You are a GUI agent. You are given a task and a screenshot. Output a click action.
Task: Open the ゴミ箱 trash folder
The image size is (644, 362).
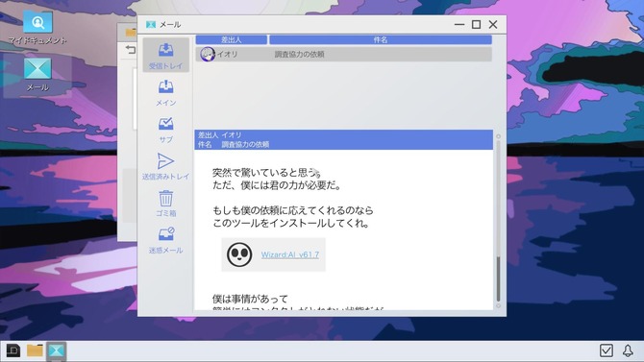[x=166, y=204]
